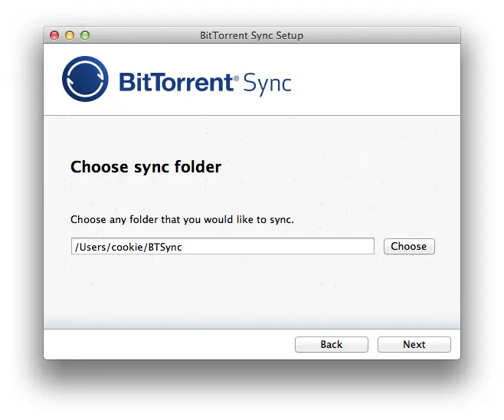The image size is (504, 420).
Task: Click the circular BitTorrent Sync arrows logo
Action: [85, 79]
